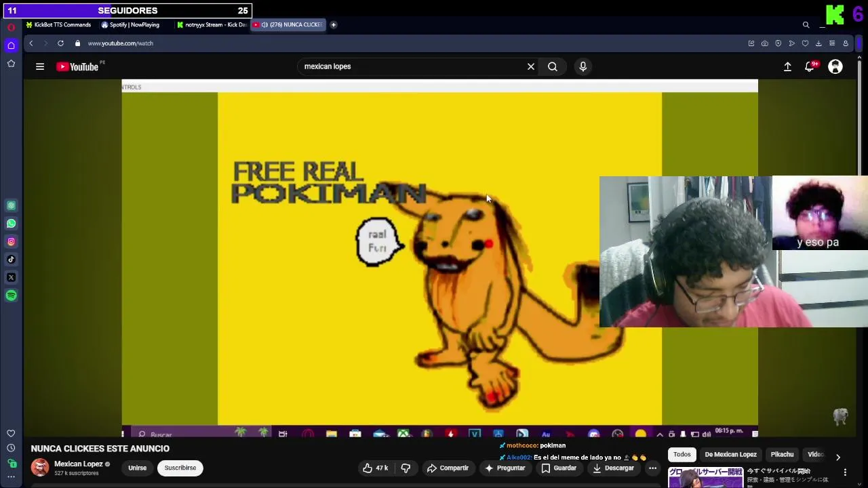Open more actions three-dot menu
This screenshot has height=488, width=868.
pos(652,468)
